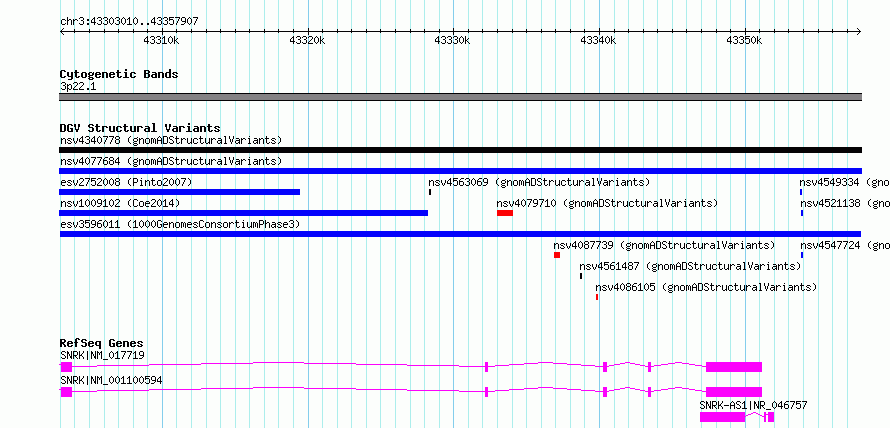
Task: Click the large SNRK-AS1 exon block
Action: (x=722, y=417)
